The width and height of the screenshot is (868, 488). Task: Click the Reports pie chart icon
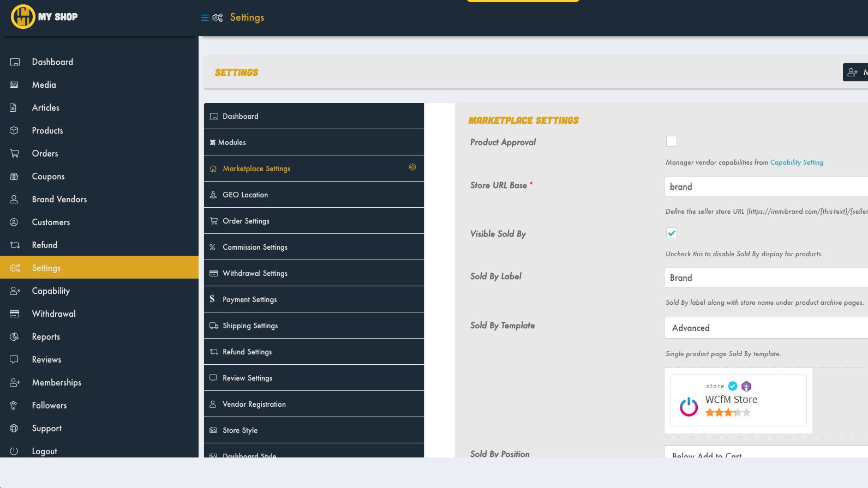click(14, 337)
